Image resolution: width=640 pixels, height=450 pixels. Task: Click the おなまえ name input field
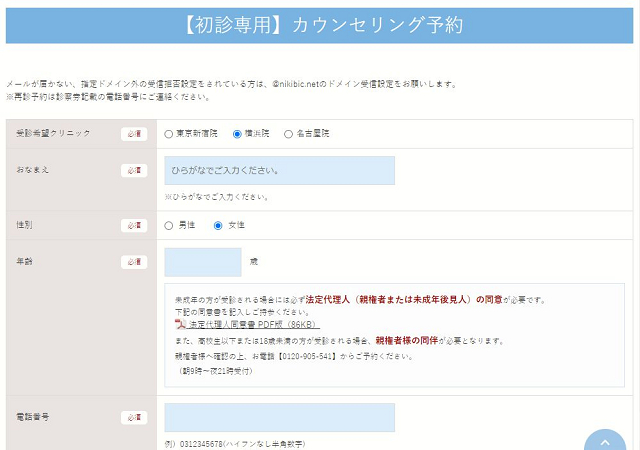point(279,170)
